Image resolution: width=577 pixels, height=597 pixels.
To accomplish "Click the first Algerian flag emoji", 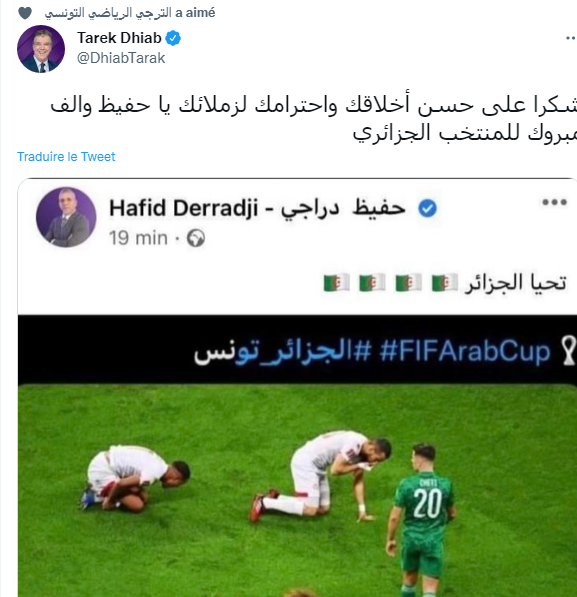I will tap(445, 283).
